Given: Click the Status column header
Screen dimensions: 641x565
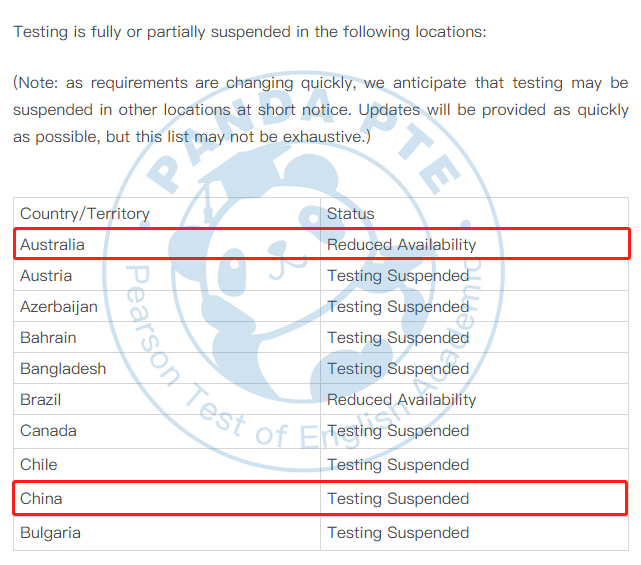Looking at the screenshot, I should tap(351, 213).
